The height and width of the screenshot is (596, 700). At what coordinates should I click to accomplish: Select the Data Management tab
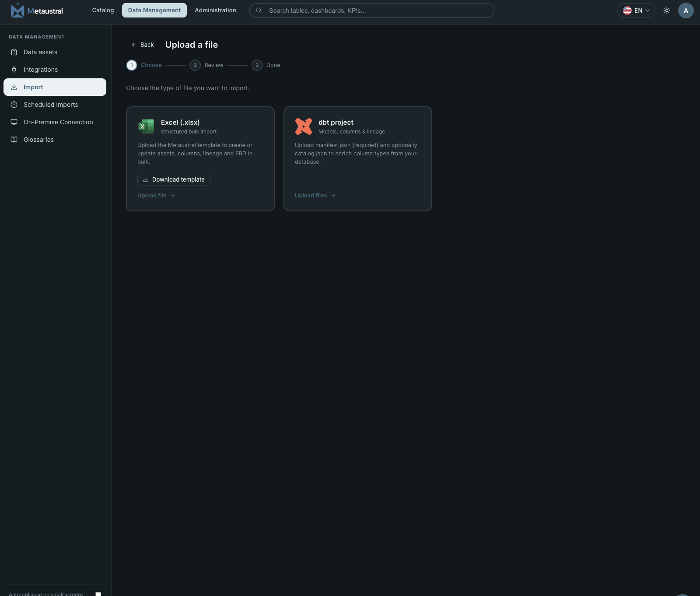point(154,10)
